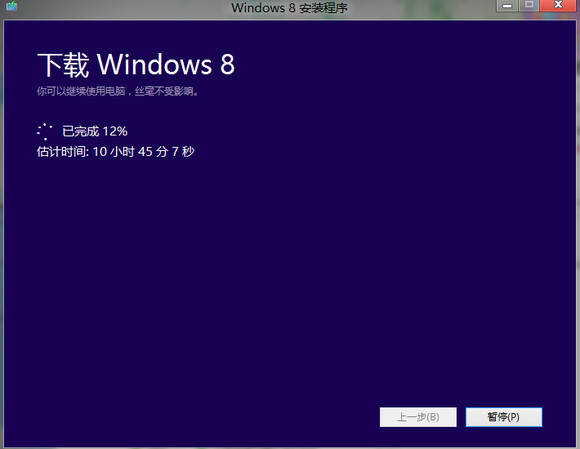Select the 已完成 12% progress text
Viewport: 580px width, 449px height.
click(95, 131)
